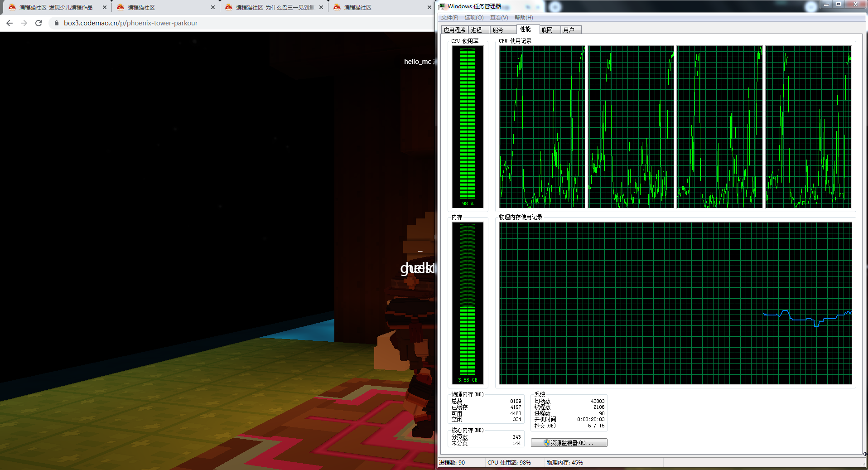Screen dimensions: 868x470
Task: Click the 内存 gauge showing 3.58 GB
Action: pos(468,303)
